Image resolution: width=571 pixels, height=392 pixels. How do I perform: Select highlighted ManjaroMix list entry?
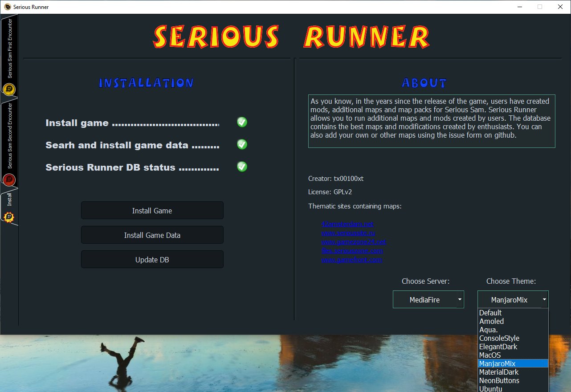513,363
